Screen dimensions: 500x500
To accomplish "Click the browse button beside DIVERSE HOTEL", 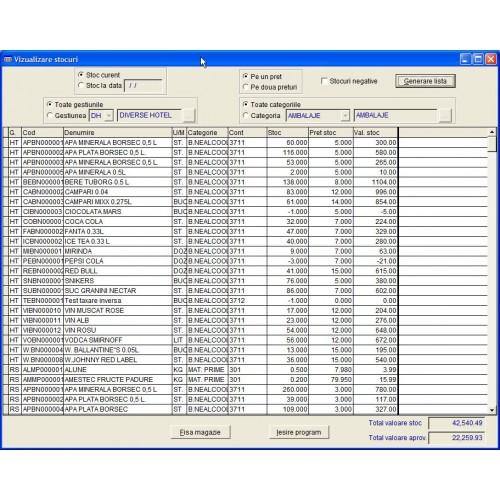I will click(x=189, y=116).
